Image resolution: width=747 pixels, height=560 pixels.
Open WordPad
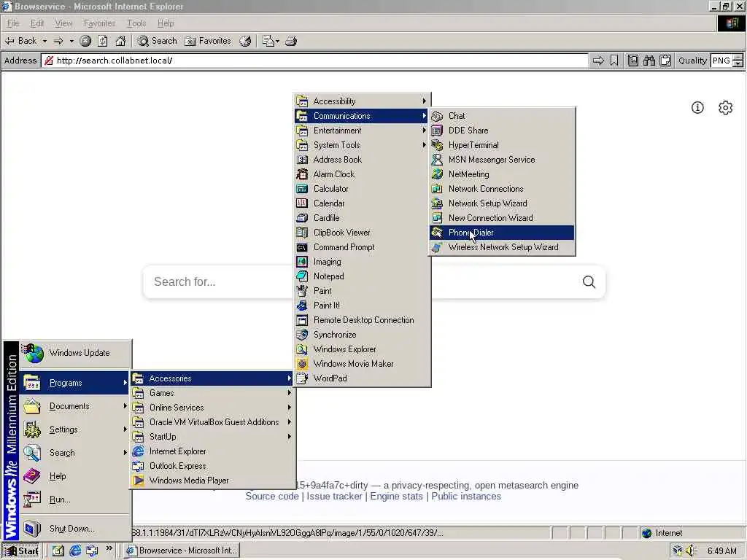pyautogui.click(x=362, y=378)
